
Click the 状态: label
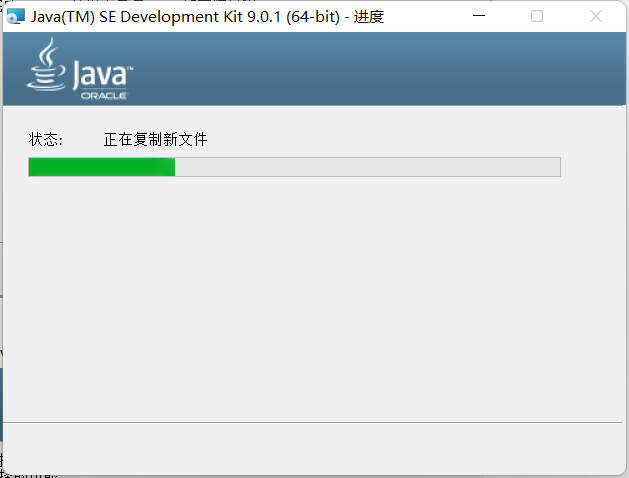coord(45,140)
